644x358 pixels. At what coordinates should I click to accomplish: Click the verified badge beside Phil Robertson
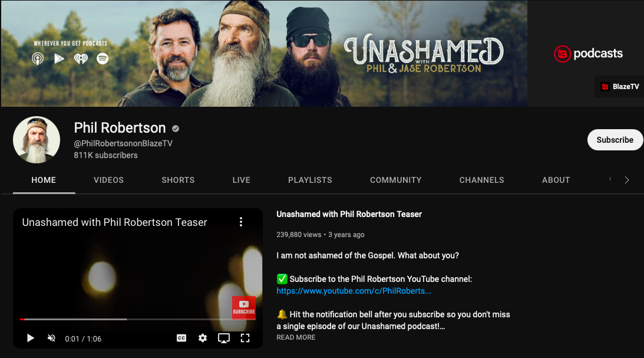click(176, 129)
